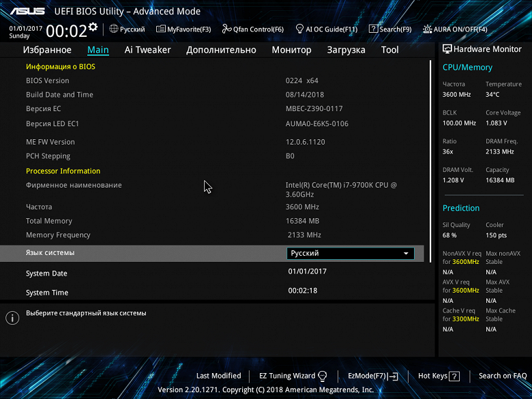Image resolution: width=532 pixels, height=399 pixels.
Task: Open the Избранное tab
Action: pyautogui.click(x=47, y=50)
